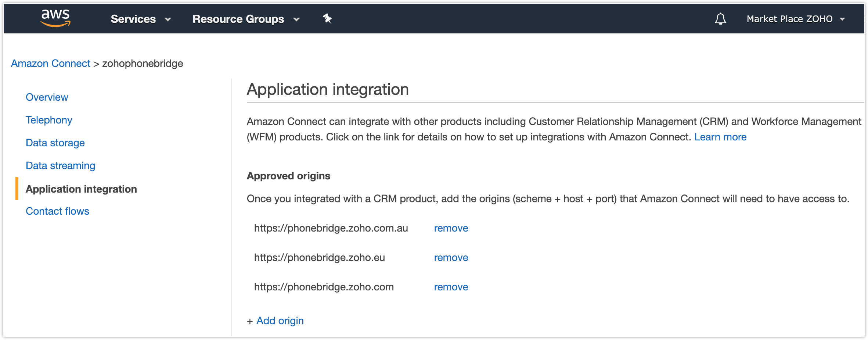Go to Amazon Connect breadcrumb link
The image size is (868, 340).
pyautogui.click(x=50, y=64)
